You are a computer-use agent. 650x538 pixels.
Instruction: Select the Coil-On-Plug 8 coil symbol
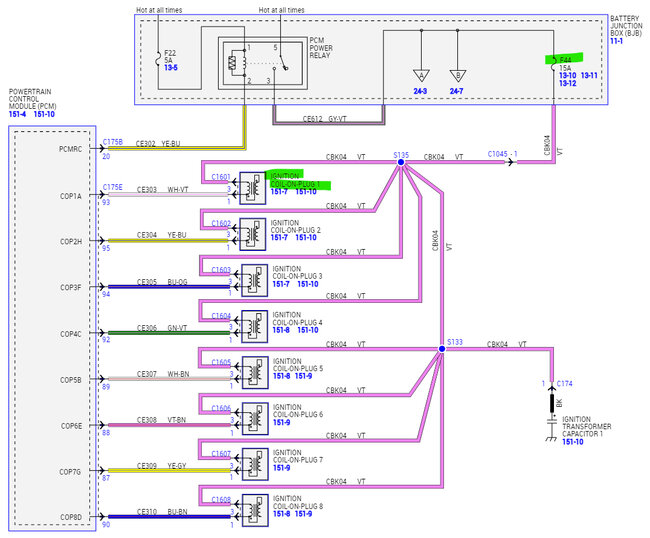tap(255, 510)
